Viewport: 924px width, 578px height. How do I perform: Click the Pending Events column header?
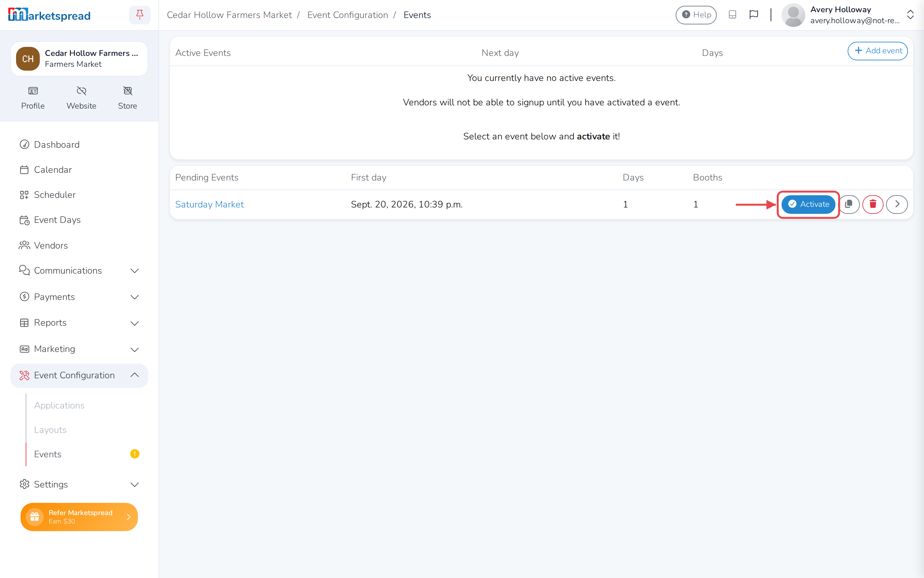coord(207,177)
